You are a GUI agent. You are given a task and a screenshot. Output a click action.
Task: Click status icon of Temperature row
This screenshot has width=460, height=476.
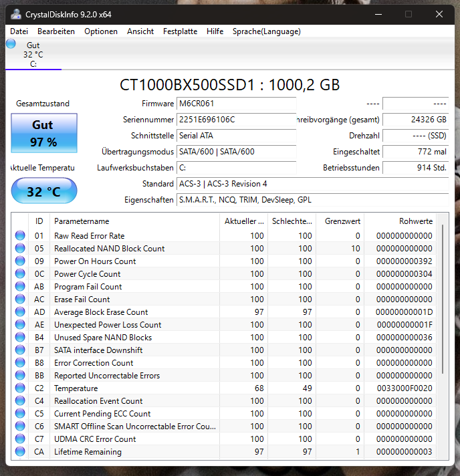pos(20,388)
